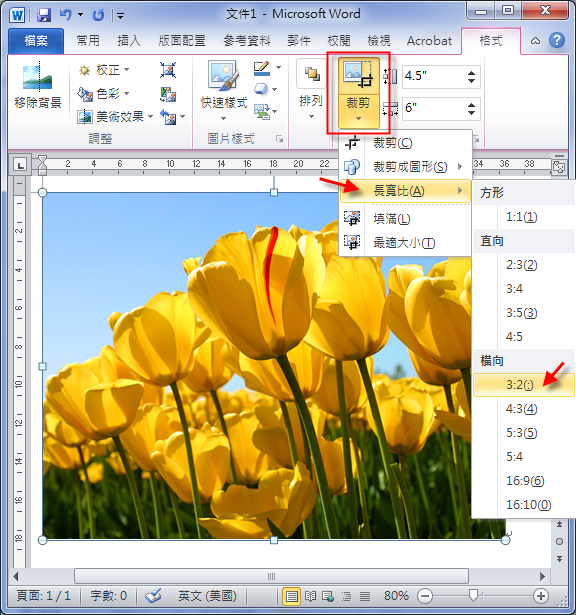Select the 3:4 aspect ratio
Image resolution: width=576 pixels, height=615 pixels.
(x=523, y=289)
